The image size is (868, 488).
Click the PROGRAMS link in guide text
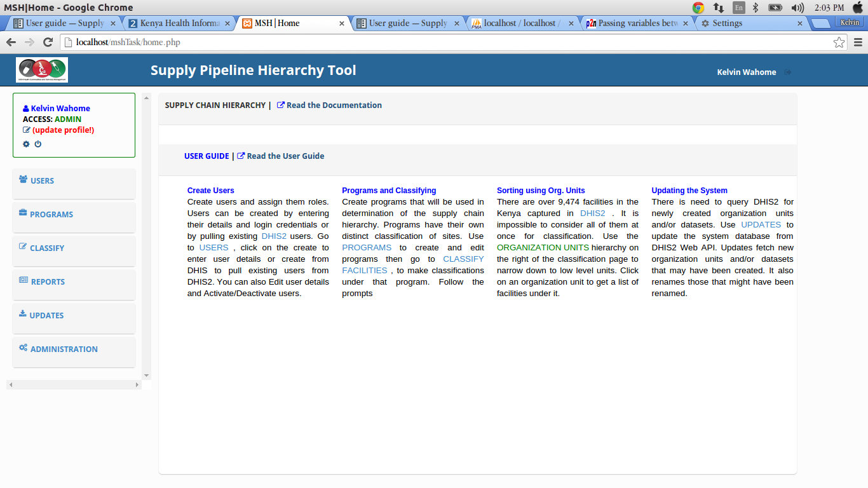(367, 248)
